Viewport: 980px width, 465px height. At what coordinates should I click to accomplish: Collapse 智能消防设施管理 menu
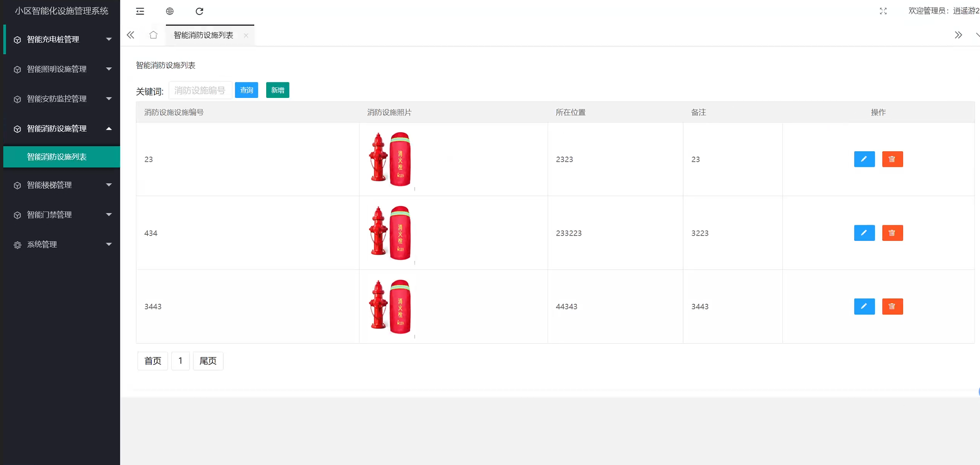pyautogui.click(x=62, y=129)
